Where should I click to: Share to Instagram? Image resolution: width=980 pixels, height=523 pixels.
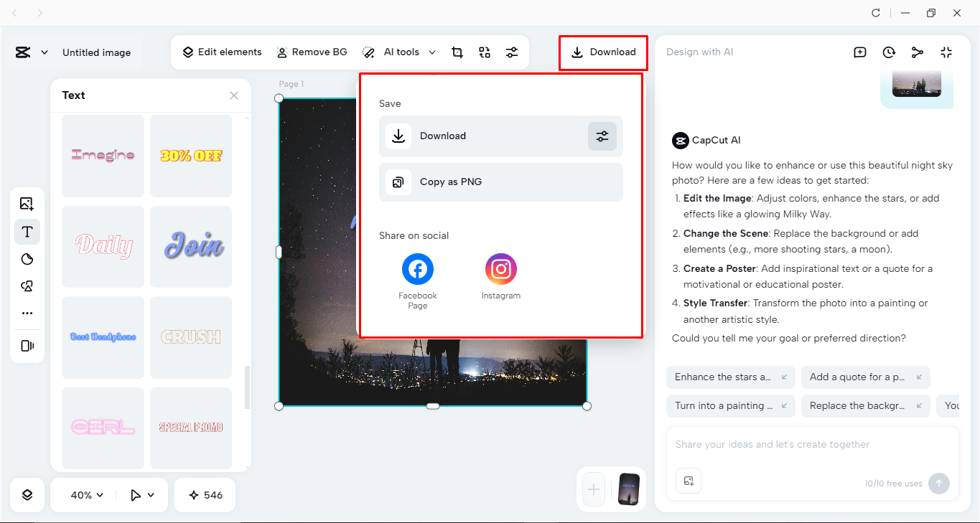[x=501, y=277]
